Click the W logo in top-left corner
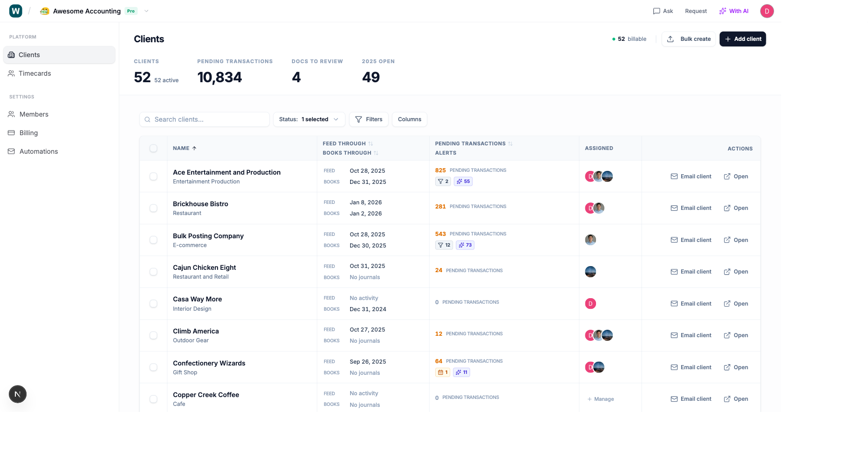Viewport: 868px width, 457px height. coord(16,11)
